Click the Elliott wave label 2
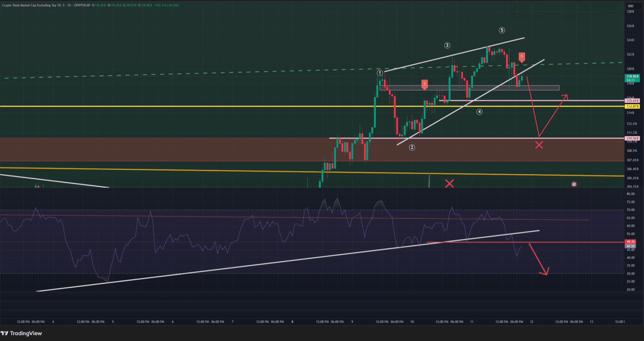 pos(412,147)
